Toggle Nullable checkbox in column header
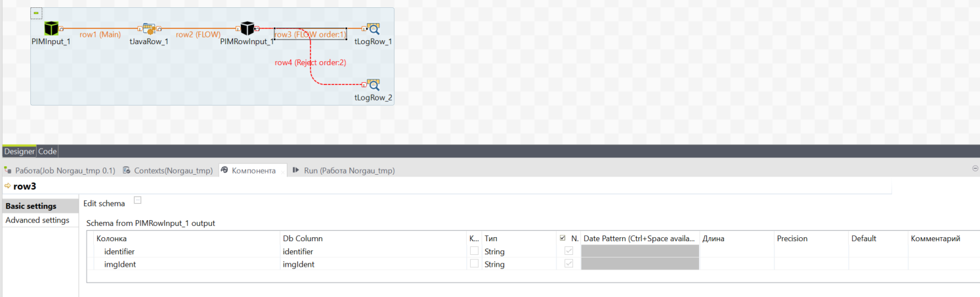 tap(563, 238)
